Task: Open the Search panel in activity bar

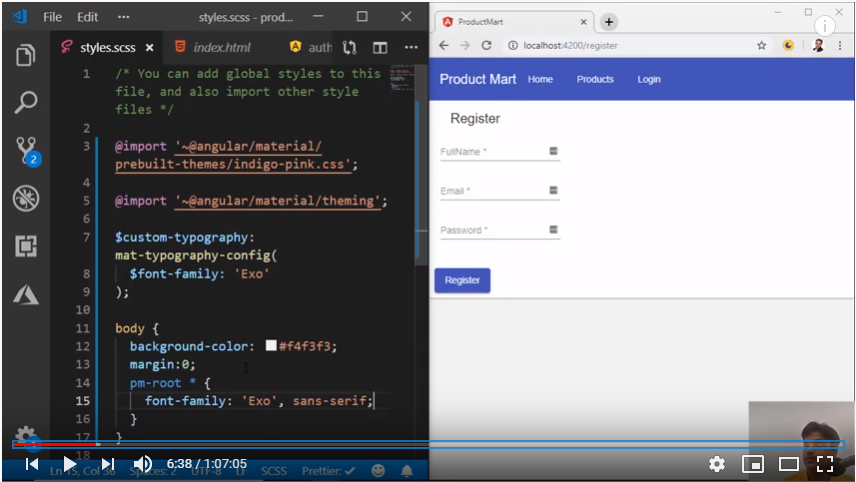Action: [25, 102]
